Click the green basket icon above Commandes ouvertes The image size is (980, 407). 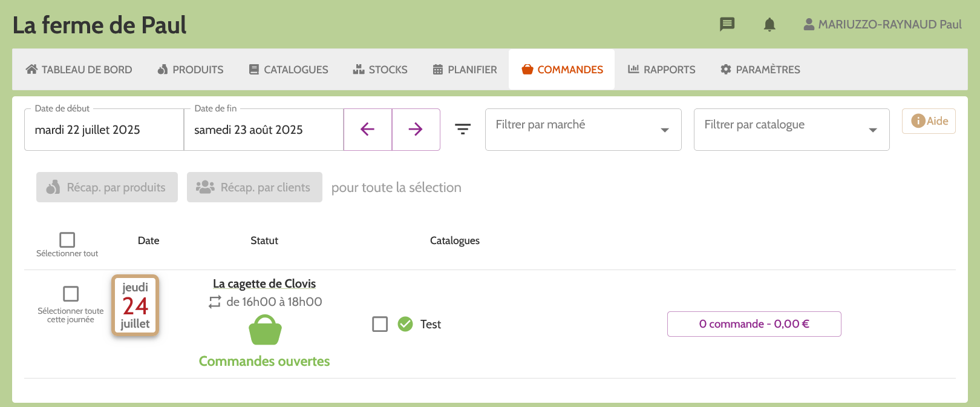(264, 330)
